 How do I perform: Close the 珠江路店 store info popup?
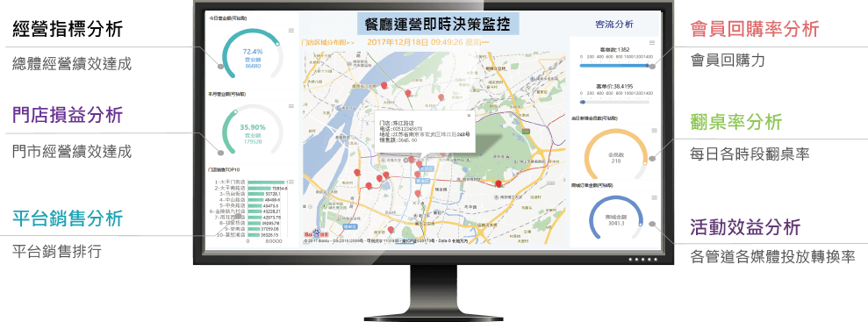[x=469, y=116]
